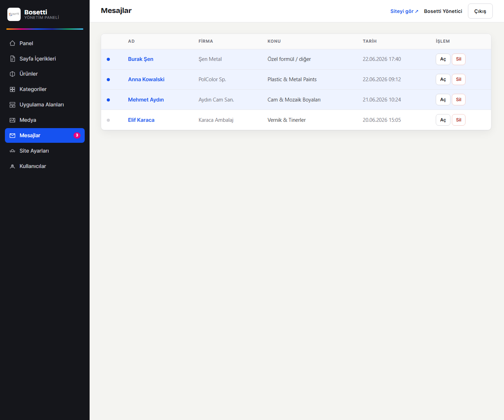Click the Site Ayarları gear icon
The height and width of the screenshot is (420, 504).
pos(12,151)
